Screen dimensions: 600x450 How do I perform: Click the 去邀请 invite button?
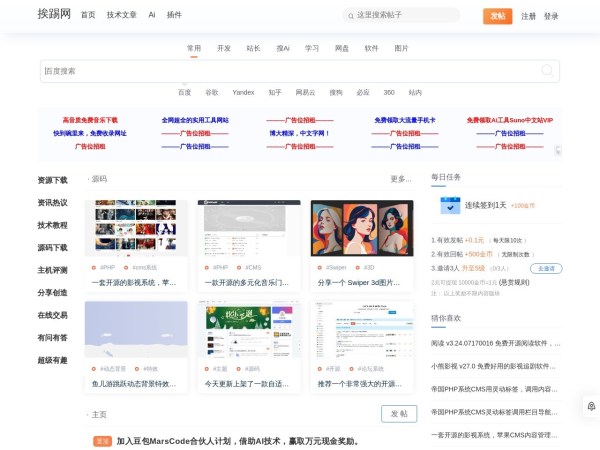[545, 268]
